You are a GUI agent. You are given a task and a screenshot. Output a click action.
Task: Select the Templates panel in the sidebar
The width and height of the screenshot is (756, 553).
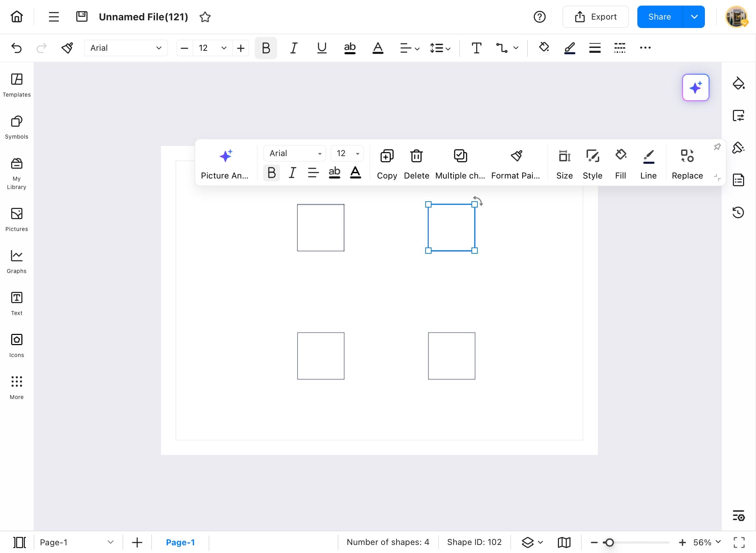[x=16, y=85]
